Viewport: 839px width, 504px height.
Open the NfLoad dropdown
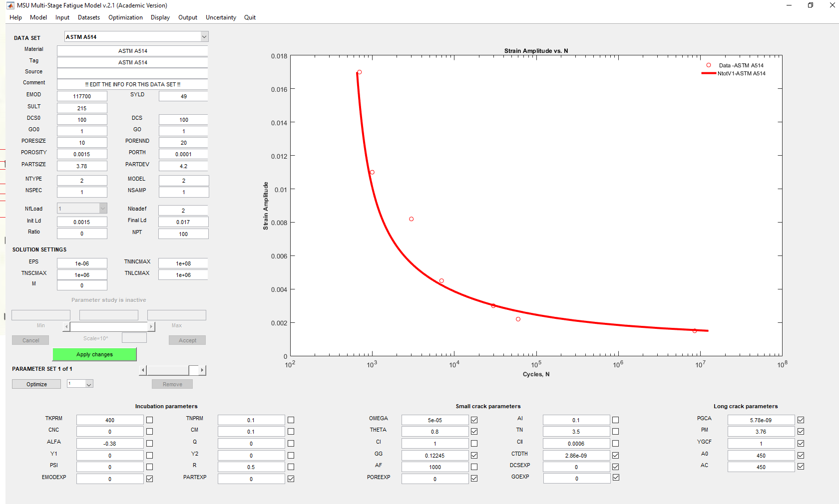(102, 209)
